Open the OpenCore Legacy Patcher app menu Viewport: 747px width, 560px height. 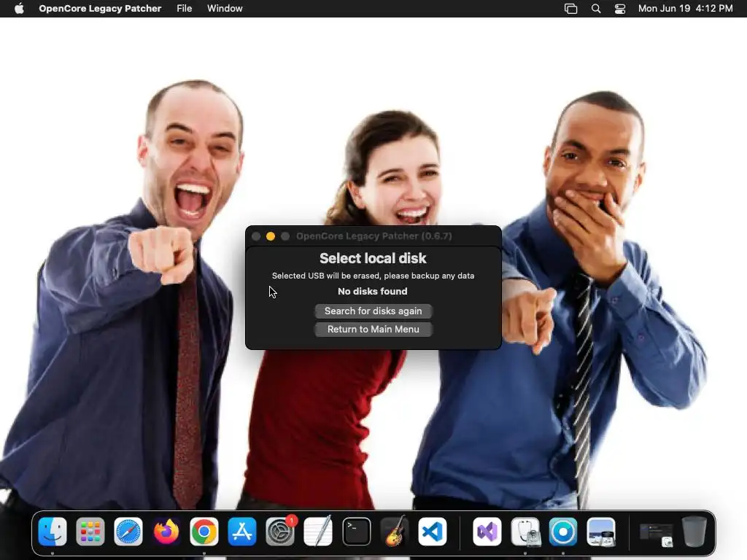point(100,9)
